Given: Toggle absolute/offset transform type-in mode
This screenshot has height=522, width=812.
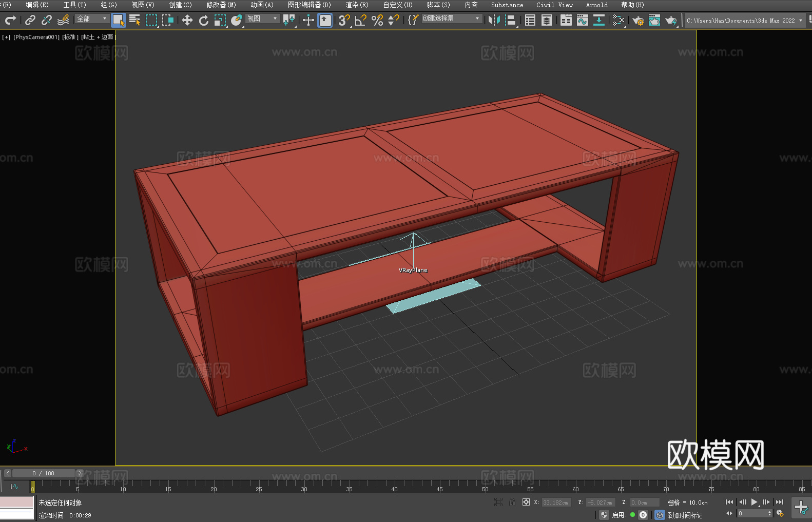Looking at the screenshot, I should tap(526, 502).
